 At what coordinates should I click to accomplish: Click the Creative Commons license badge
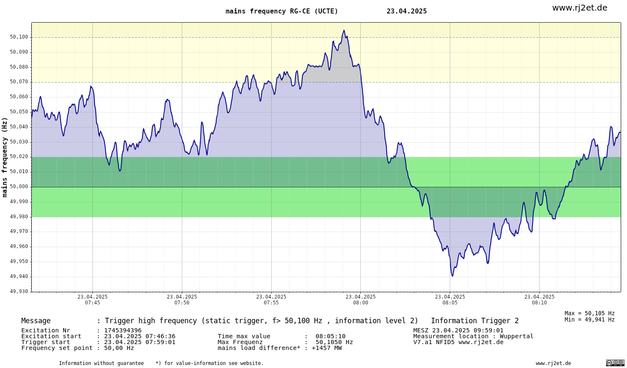click(615, 363)
